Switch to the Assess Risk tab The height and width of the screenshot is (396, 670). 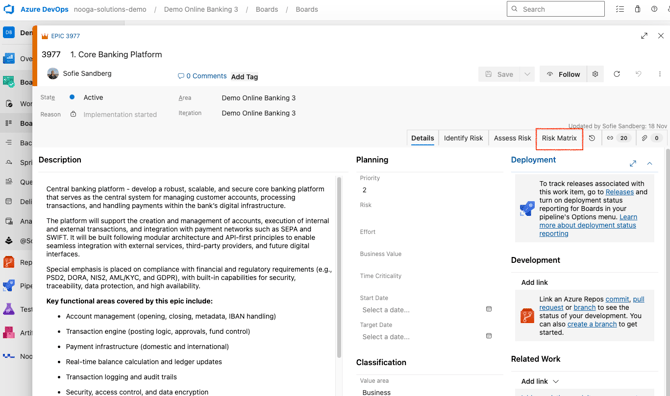coord(512,138)
